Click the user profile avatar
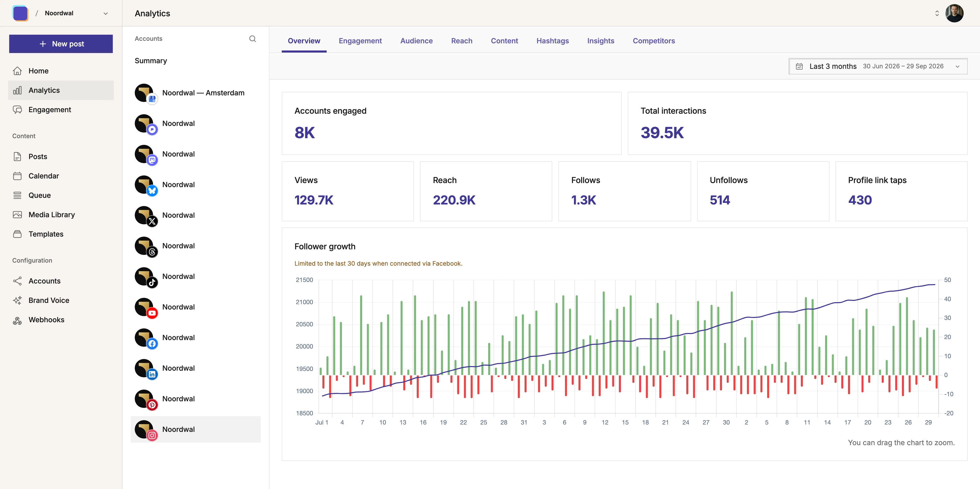The height and width of the screenshot is (489, 980). click(954, 13)
